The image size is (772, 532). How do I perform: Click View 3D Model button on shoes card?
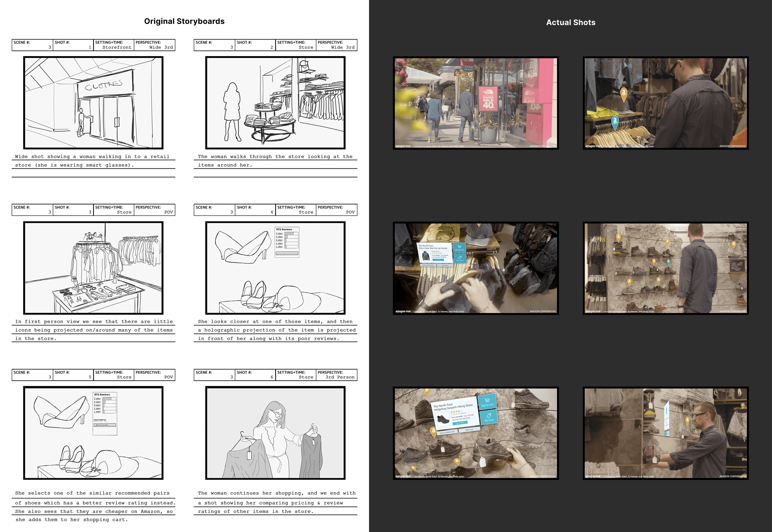(460, 423)
